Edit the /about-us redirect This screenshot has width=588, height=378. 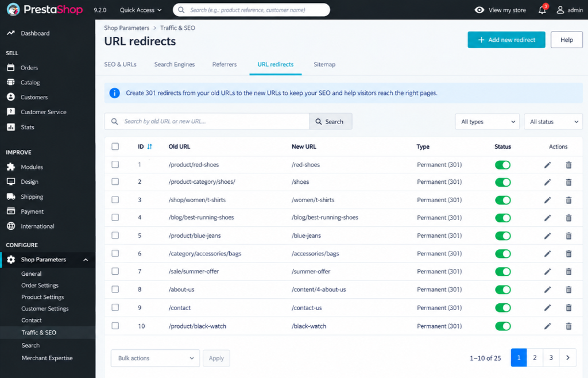547,290
